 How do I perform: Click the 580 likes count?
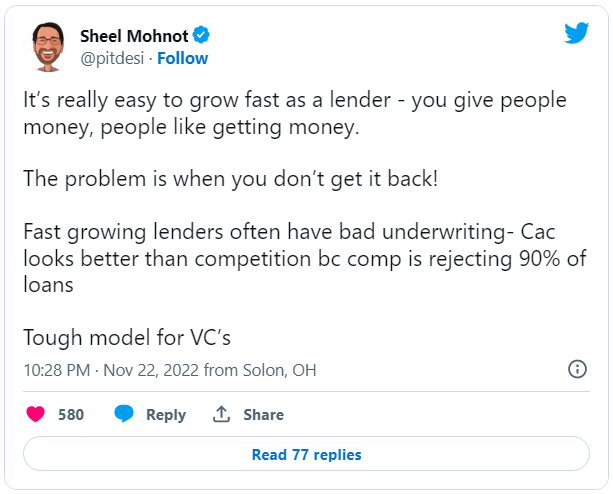[x=71, y=415]
